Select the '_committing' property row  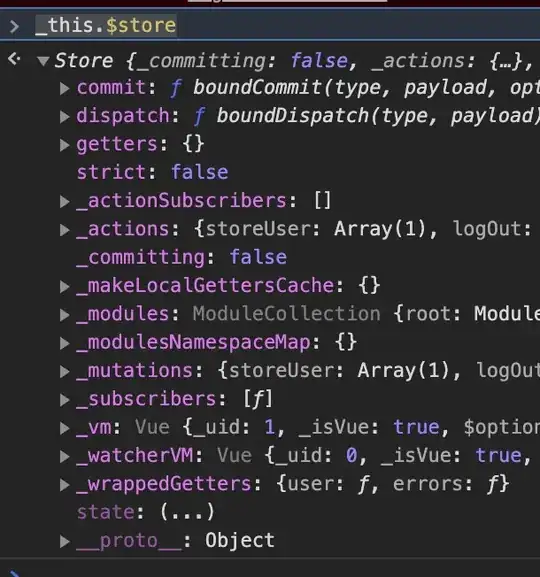pyautogui.click(x=181, y=257)
